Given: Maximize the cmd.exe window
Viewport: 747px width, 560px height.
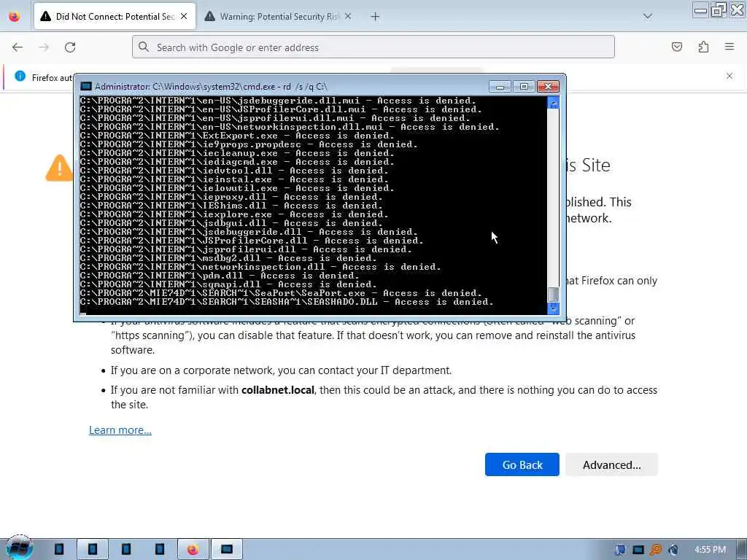Looking at the screenshot, I should [x=524, y=86].
